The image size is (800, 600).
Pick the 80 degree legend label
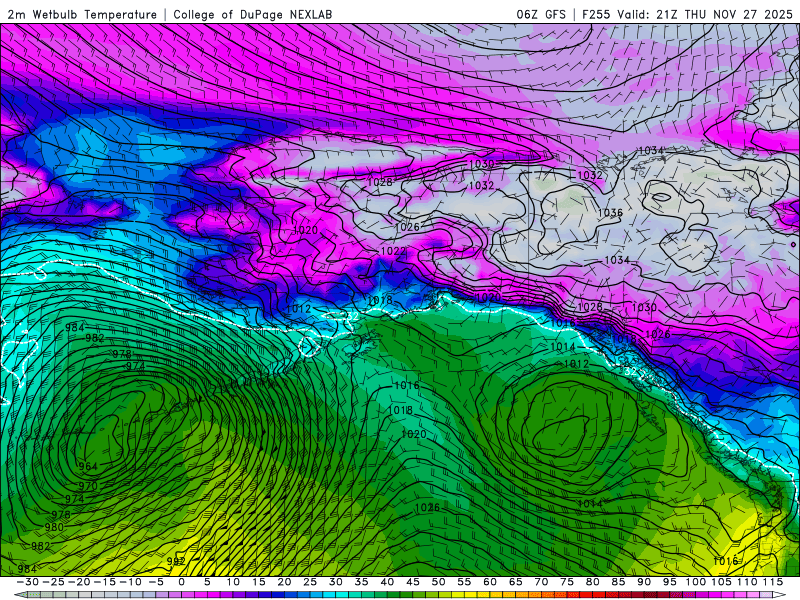(x=592, y=582)
